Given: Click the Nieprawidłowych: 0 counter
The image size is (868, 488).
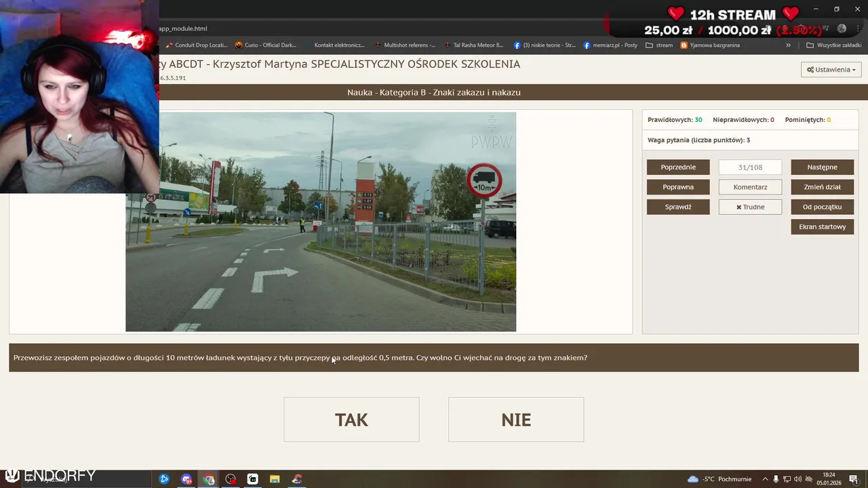Looking at the screenshot, I should [743, 119].
